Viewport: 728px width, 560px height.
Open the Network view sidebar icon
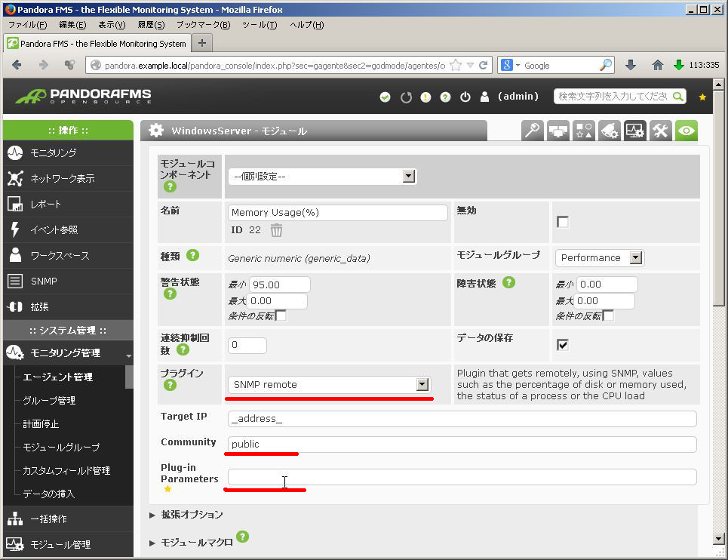(x=15, y=178)
